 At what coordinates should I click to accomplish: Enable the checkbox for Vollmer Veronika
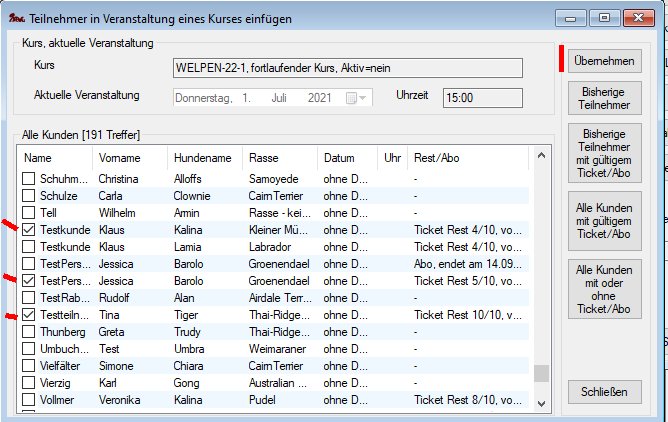(x=30, y=401)
